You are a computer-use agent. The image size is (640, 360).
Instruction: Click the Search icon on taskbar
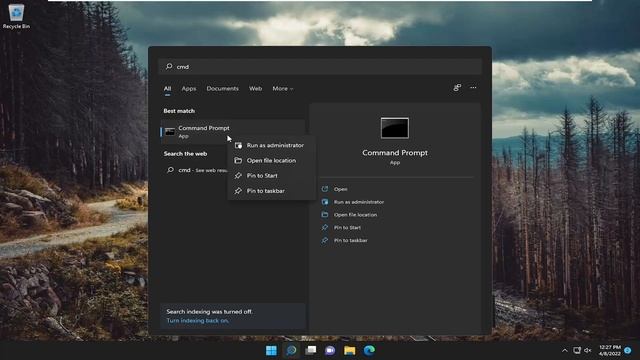click(291, 351)
